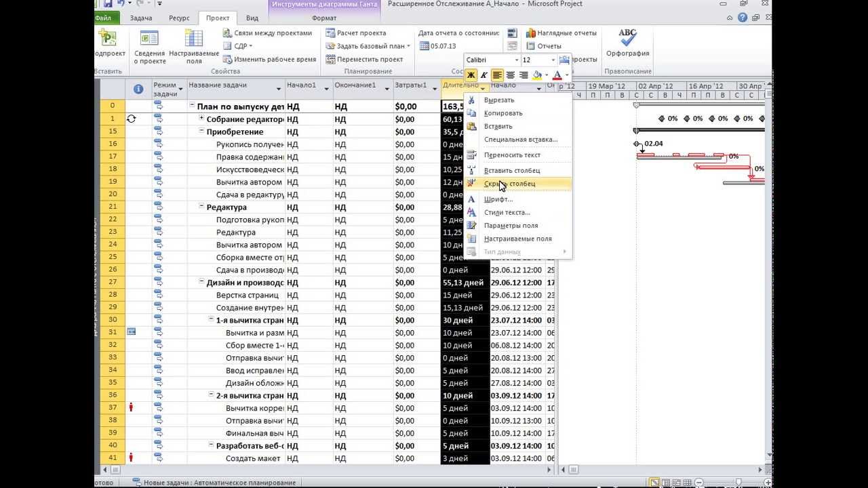Click the fill color bucket button

click(537, 75)
